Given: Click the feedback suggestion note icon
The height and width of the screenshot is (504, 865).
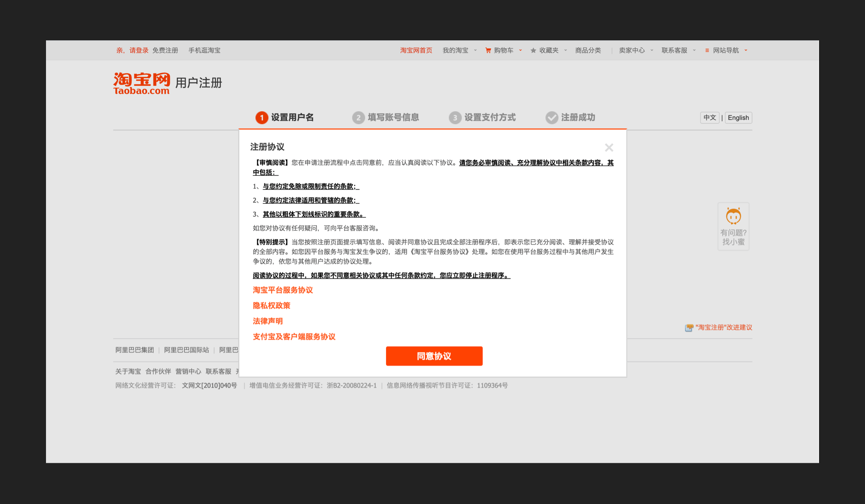Looking at the screenshot, I should [x=689, y=327].
